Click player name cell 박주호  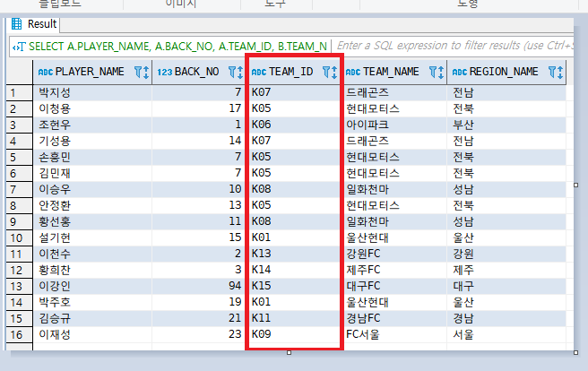click(92, 302)
